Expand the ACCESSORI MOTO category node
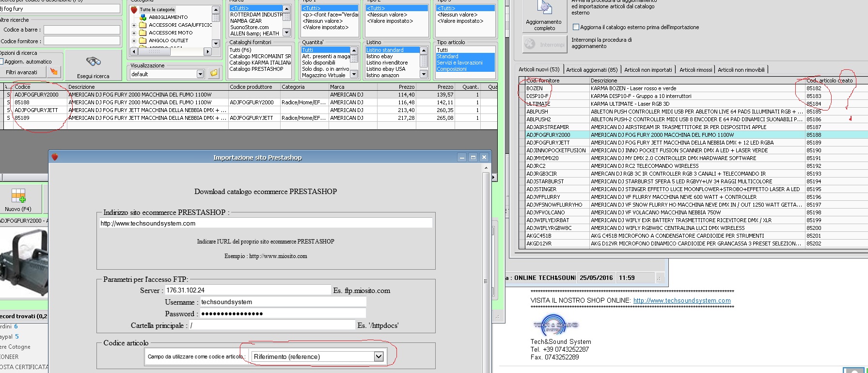 (x=134, y=33)
